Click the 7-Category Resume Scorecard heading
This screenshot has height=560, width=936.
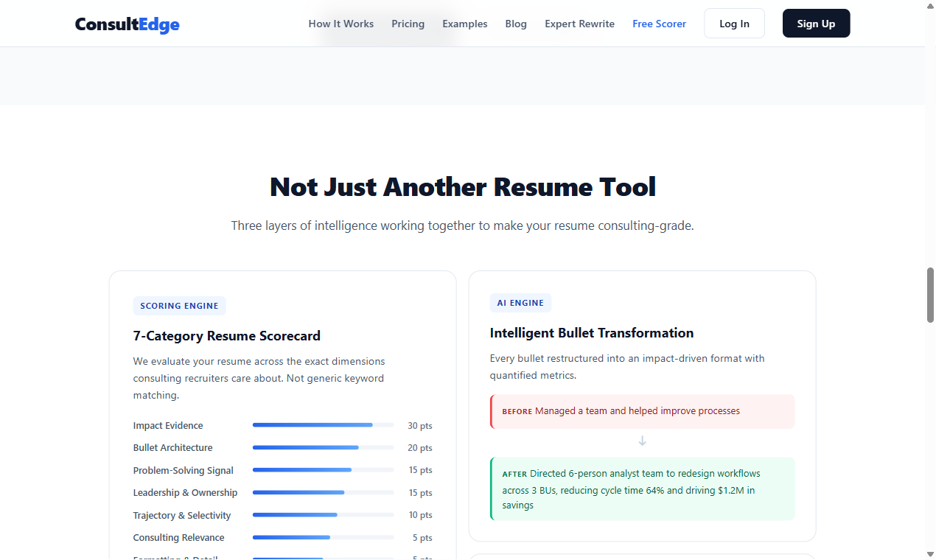[227, 336]
